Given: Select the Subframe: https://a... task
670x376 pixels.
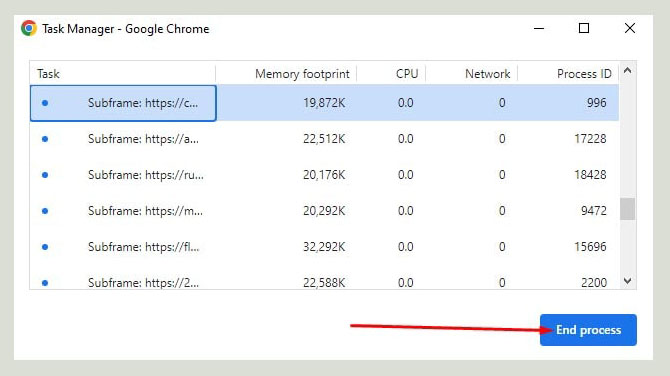Looking at the screenshot, I should tap(324, 139).
